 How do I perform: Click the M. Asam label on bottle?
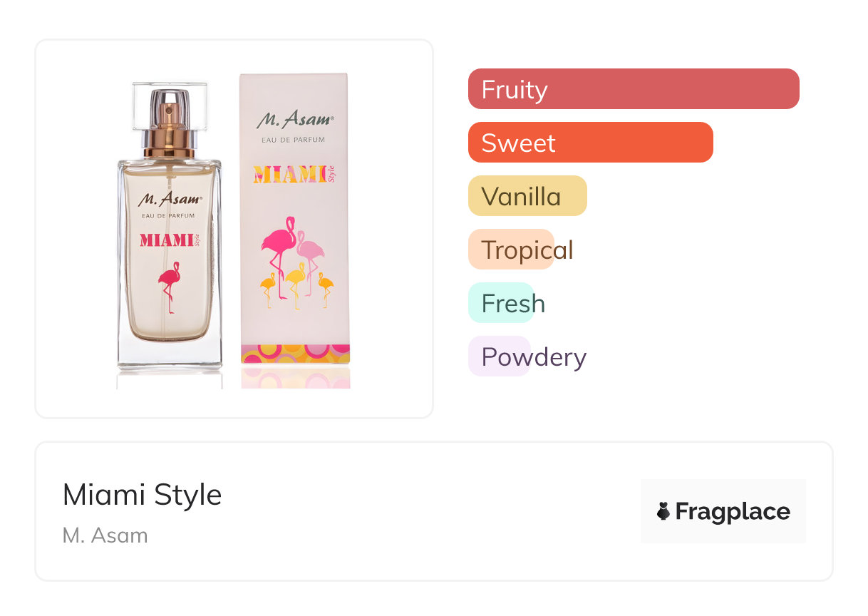tap(170, 199)
